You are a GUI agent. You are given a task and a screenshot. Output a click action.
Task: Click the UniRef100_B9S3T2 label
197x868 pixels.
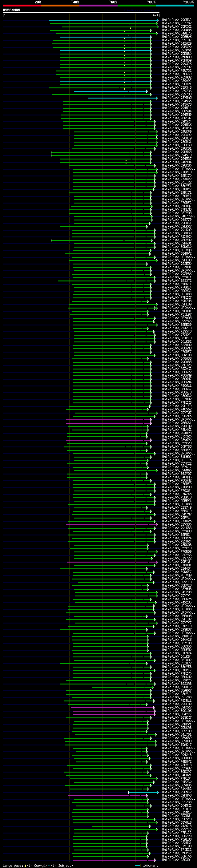pyautogui.click(x=177, y=281)
